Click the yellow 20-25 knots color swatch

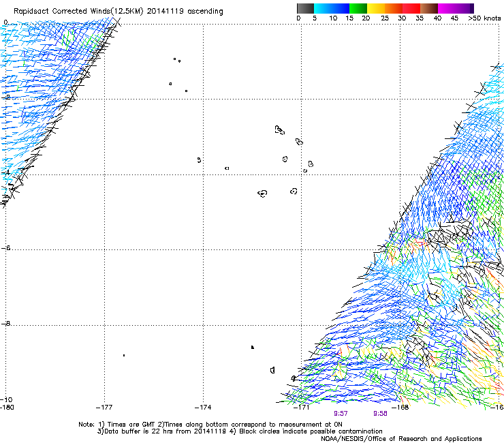[x=376, y=8]
